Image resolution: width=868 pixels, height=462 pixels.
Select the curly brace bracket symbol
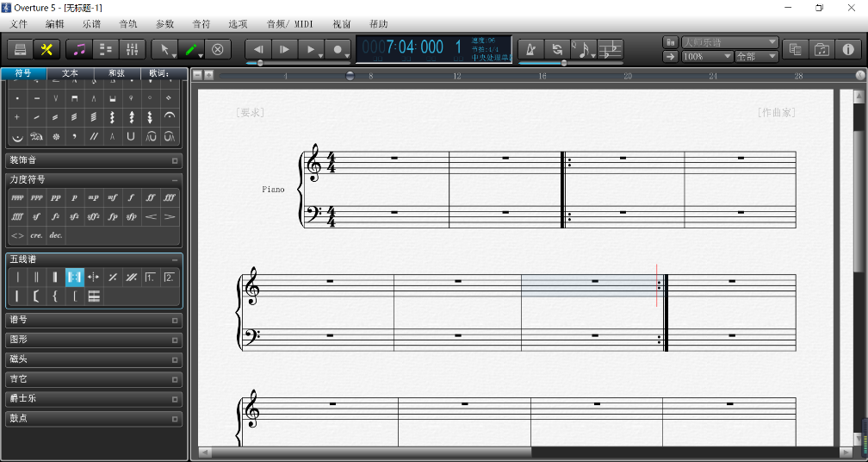coord(55,297)
